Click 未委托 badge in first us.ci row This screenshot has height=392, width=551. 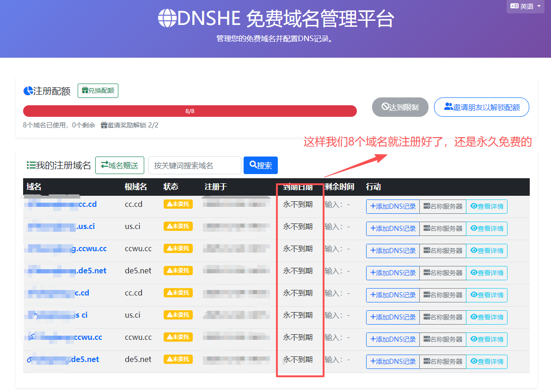pyautogui.click(x=178, y=226)
